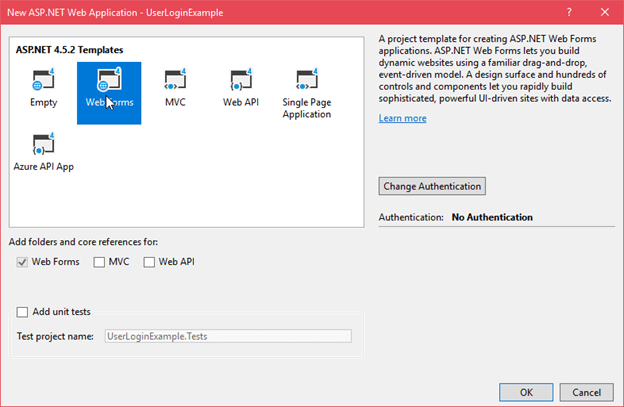Choose the MVC template icon
This screenshot has width=624, height=407.
click(x=175, y=82)
